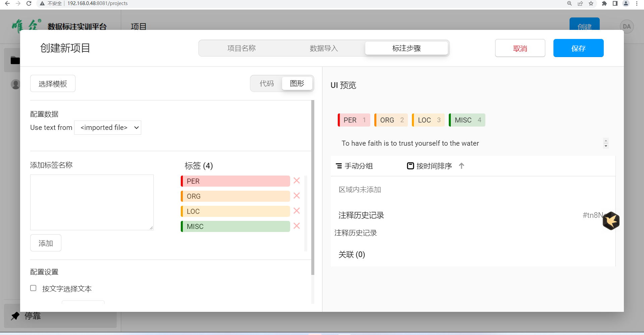Click the sort direction up arrow icon
Image resolution: width=644 pixels, height=335 pixels.
click(x=462, y=166)
